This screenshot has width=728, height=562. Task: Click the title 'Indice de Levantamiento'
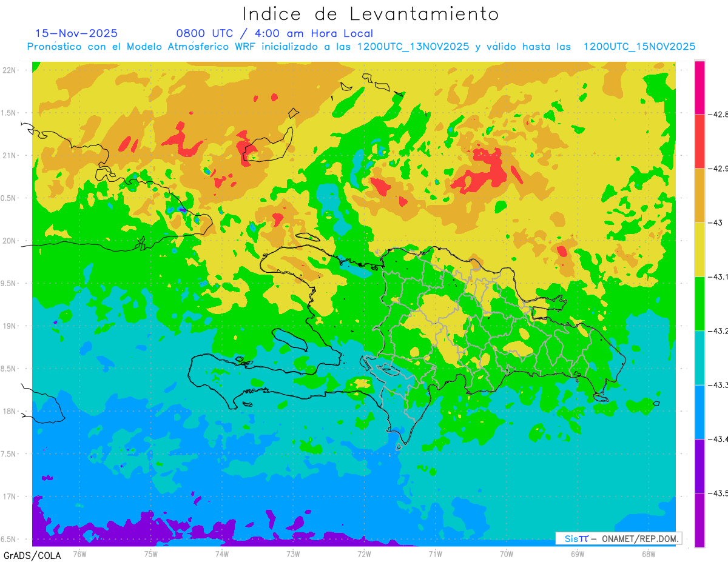point(371,13)
